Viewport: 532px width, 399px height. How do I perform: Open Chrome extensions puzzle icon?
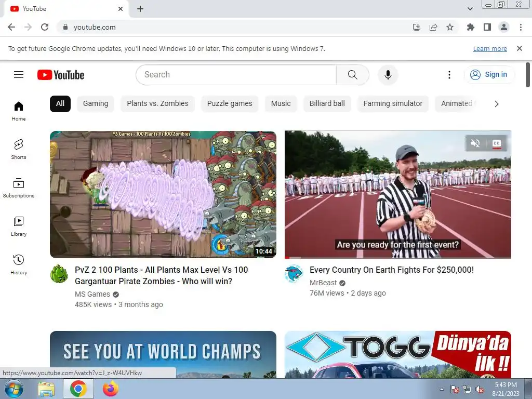[471, 27]
